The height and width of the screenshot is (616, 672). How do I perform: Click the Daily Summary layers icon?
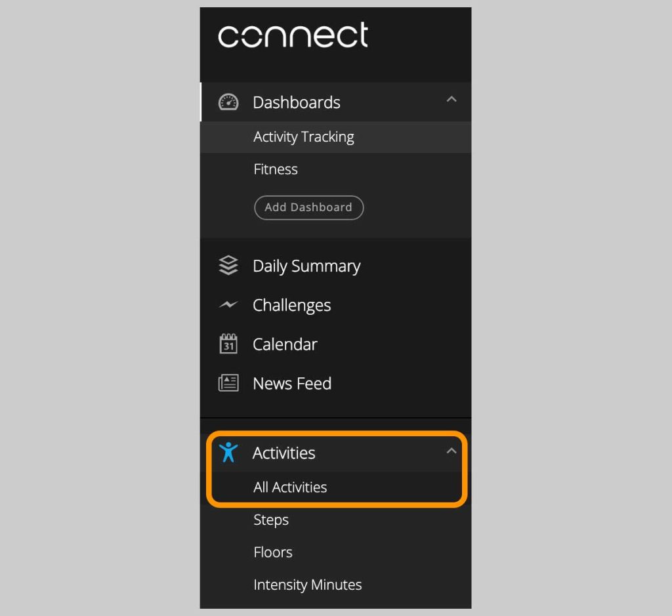[x=228, y=266]
